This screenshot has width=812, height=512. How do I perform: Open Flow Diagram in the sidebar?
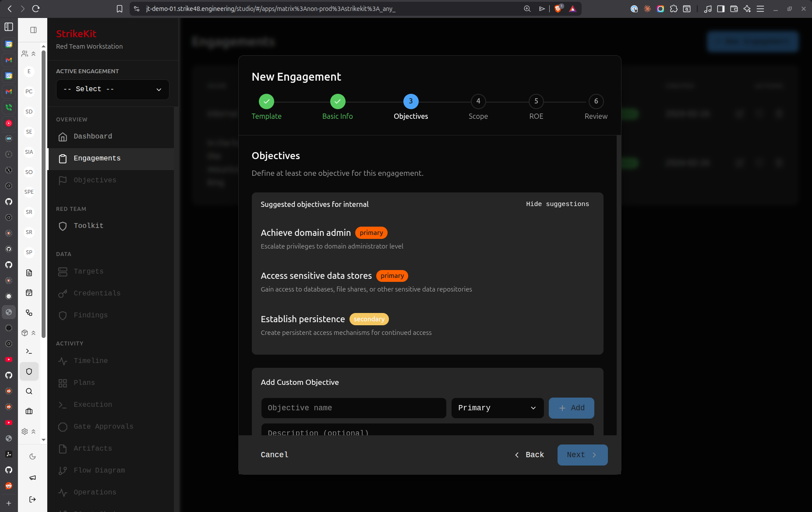(110, 471)
